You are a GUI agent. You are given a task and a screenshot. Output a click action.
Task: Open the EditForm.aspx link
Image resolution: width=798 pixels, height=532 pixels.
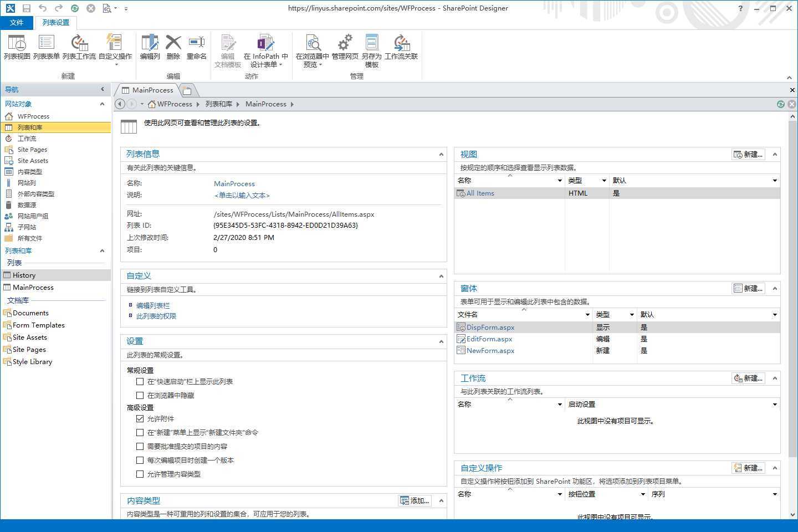(489, 339)
